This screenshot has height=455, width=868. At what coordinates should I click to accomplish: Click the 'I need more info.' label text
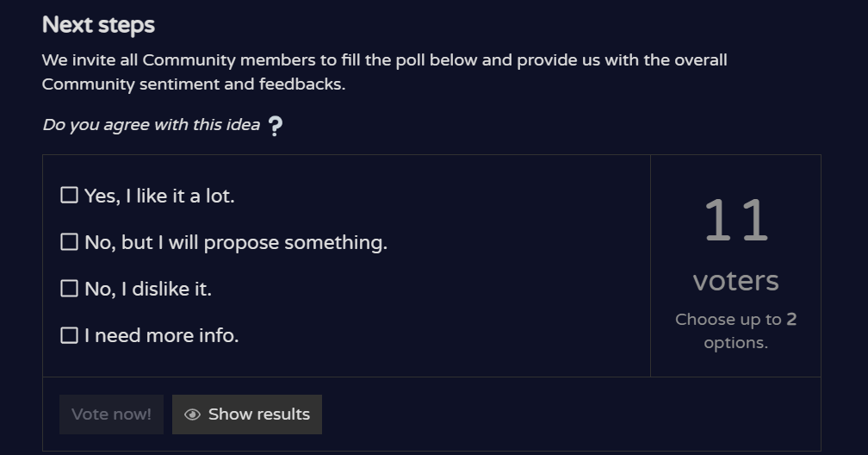click(162, 335)
